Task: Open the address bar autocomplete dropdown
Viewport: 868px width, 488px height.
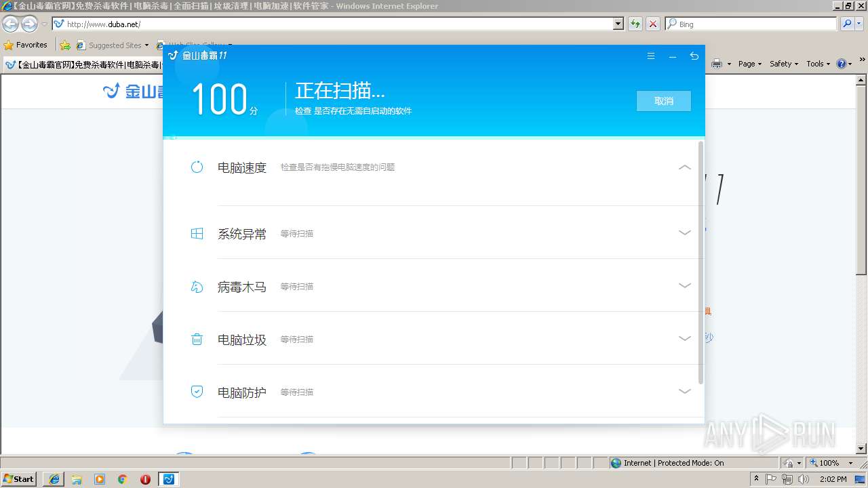Action: (x=618, y=24)
